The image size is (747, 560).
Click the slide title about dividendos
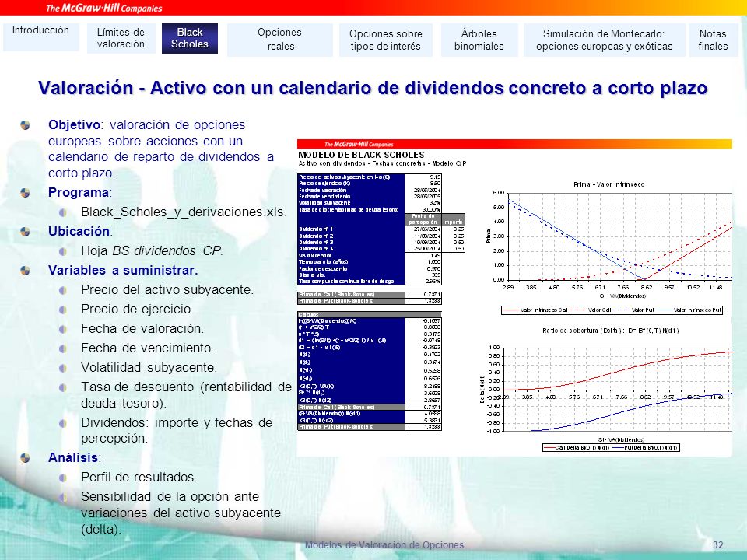tap(373, 88)
